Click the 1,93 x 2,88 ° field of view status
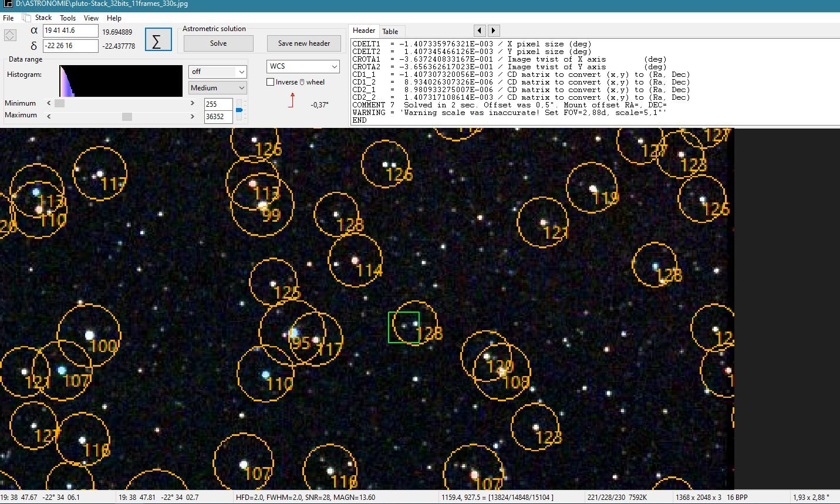 pos(812,498)
